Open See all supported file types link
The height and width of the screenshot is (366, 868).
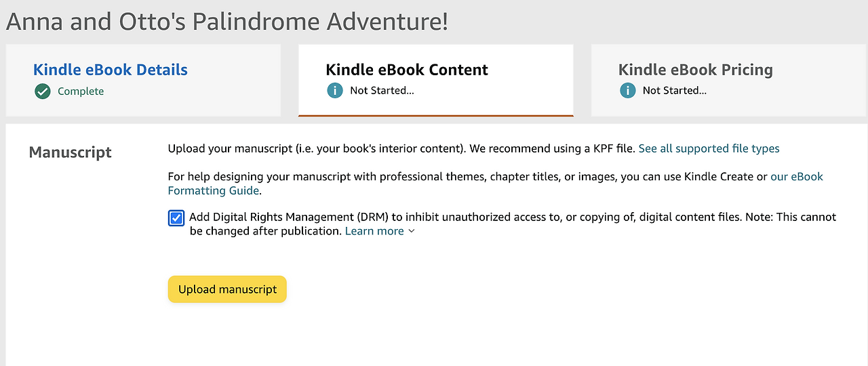tap(709, 148)
